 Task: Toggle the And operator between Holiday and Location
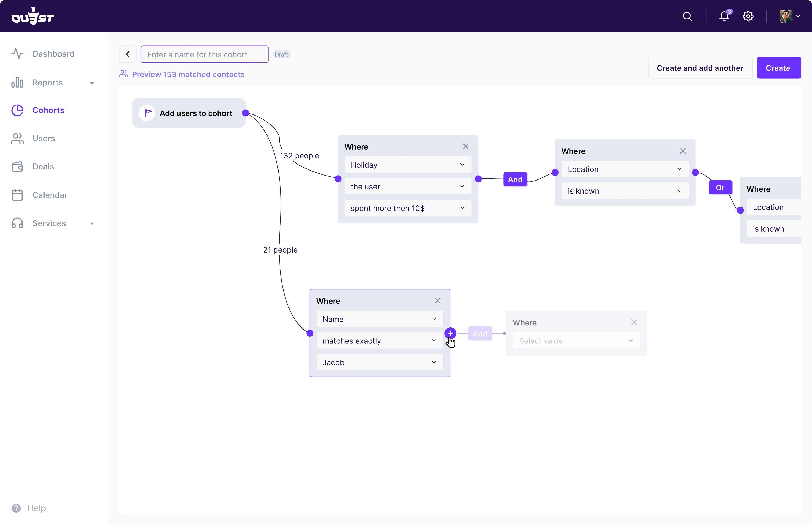[515, 179]
